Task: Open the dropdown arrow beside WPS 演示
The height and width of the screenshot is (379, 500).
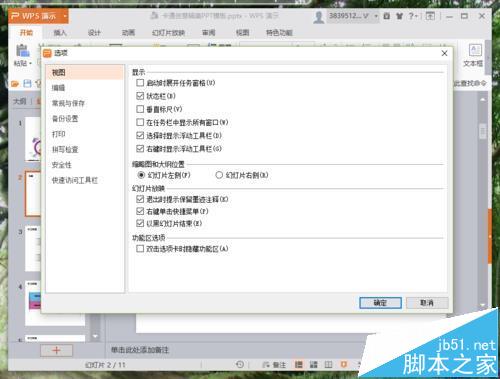Action: (65, 16)
